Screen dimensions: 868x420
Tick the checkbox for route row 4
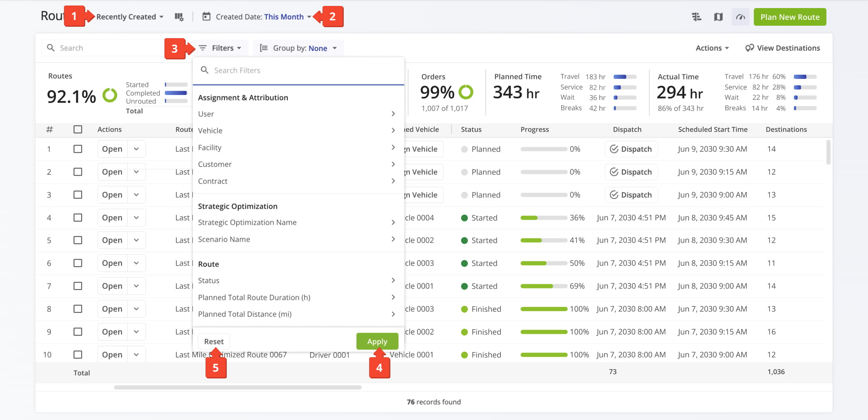tap(78, 218)
